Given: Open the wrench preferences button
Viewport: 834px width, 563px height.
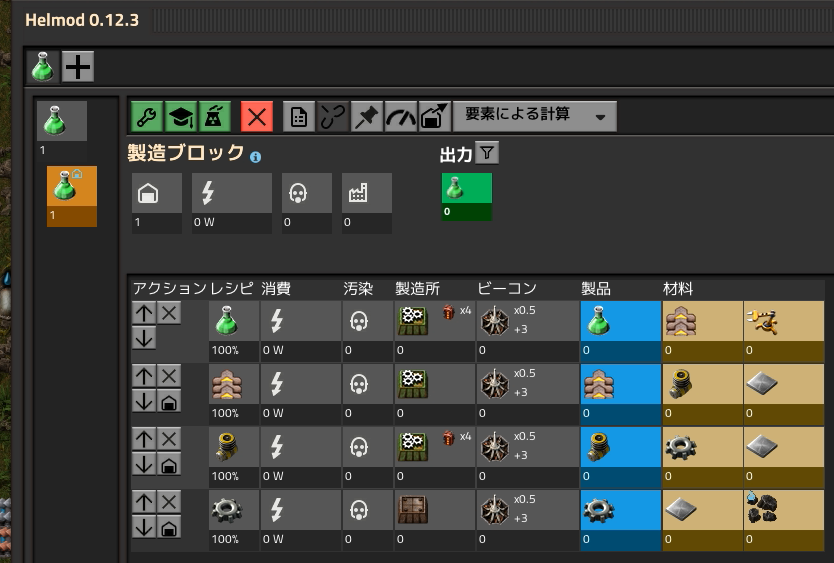Looking at the screenshot, I should click(147, 116).
